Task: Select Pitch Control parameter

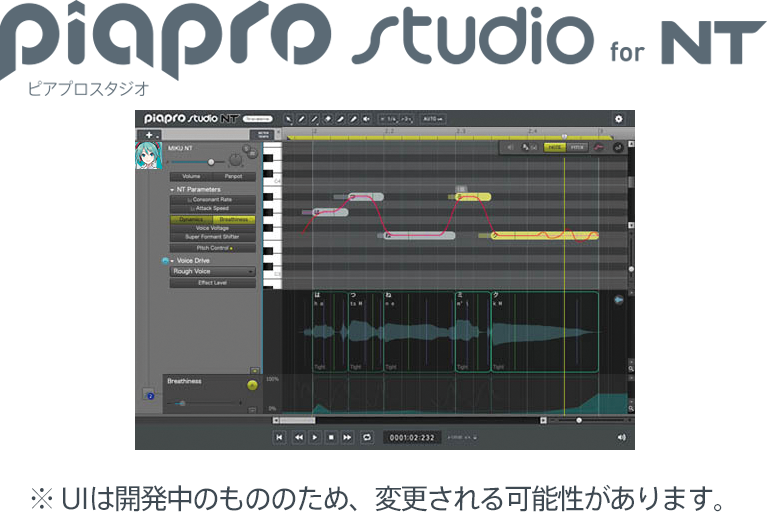Action: (213, 248)
